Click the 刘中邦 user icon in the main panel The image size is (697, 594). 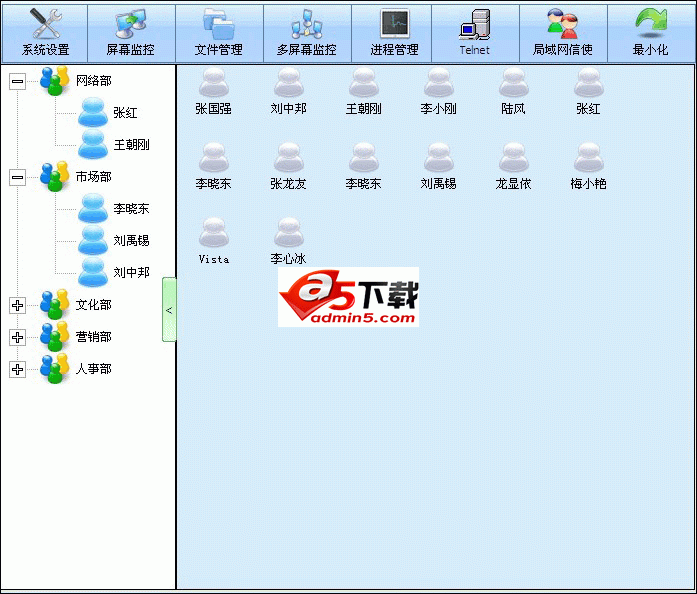point(289,92)
